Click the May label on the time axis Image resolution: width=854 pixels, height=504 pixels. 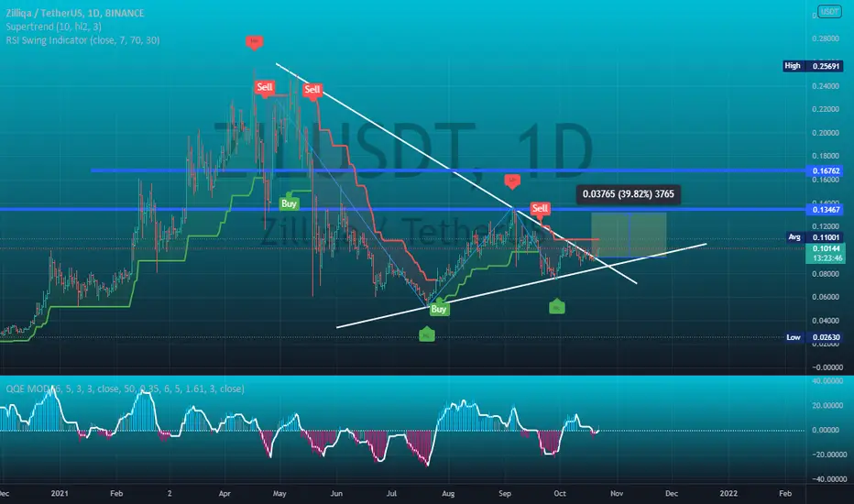(x=279, y=493)
